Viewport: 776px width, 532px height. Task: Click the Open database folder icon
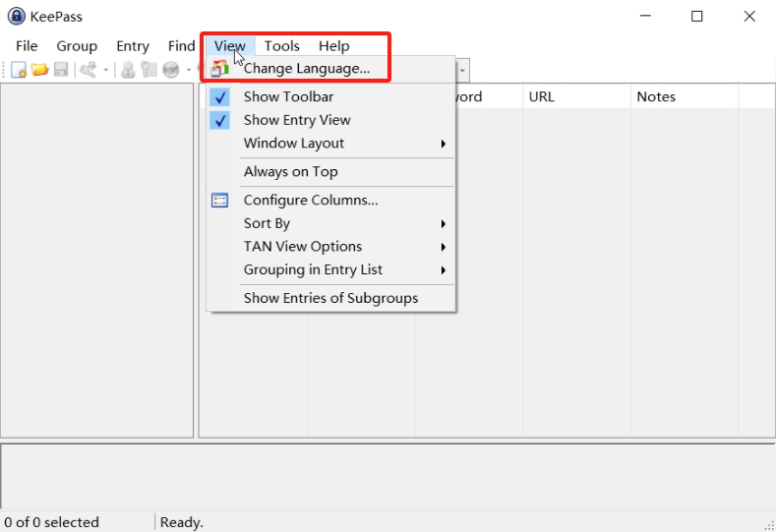click(x=39, y=69)
